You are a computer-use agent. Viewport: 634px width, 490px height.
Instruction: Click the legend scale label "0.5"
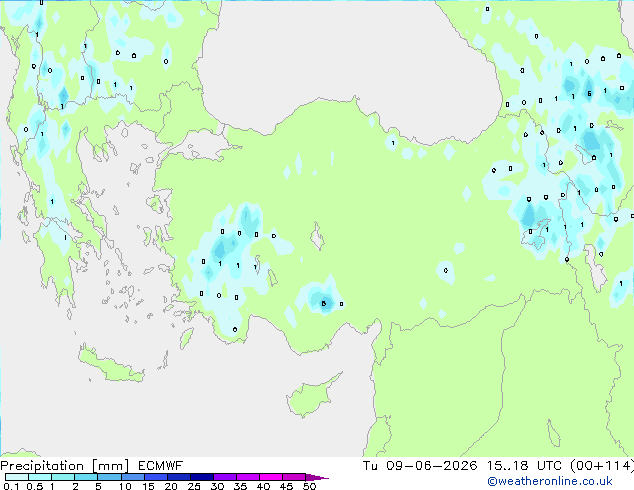tap(34, 486)
